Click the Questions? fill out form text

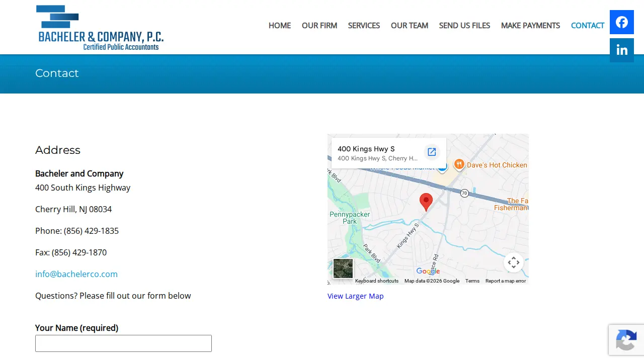[113, 296]
